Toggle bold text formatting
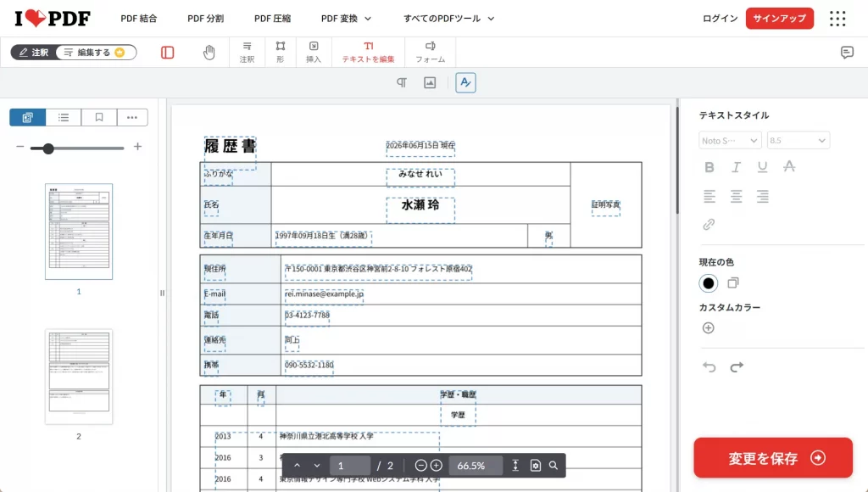 [x=709, y=167]
